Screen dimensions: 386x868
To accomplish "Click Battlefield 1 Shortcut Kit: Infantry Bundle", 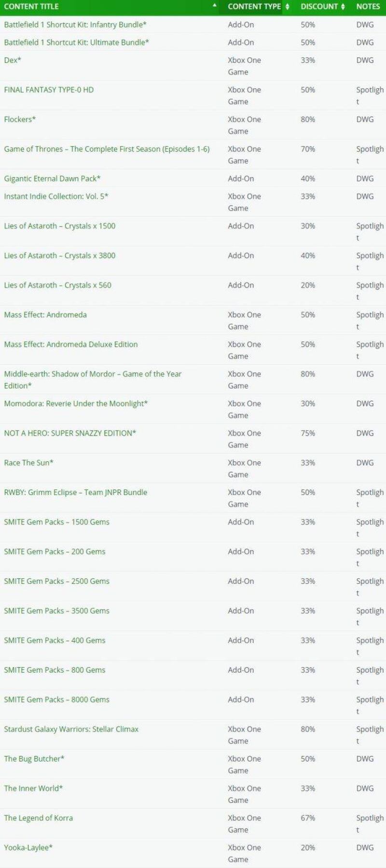I will 75,25.
